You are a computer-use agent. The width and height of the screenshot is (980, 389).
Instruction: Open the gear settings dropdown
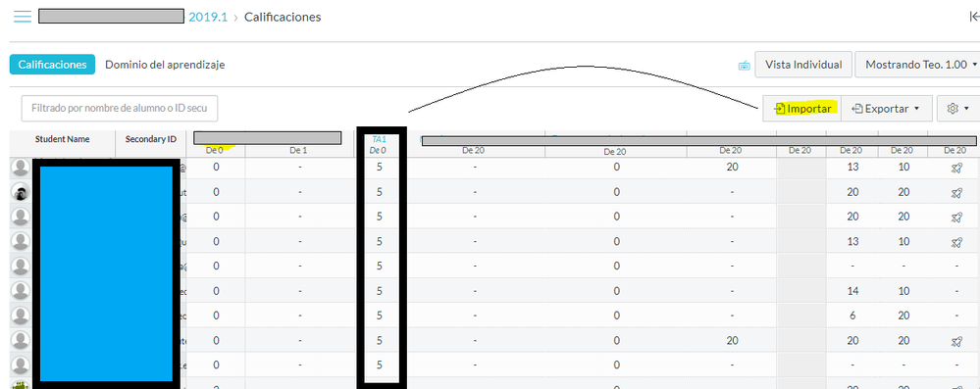[x=957, y=108]
